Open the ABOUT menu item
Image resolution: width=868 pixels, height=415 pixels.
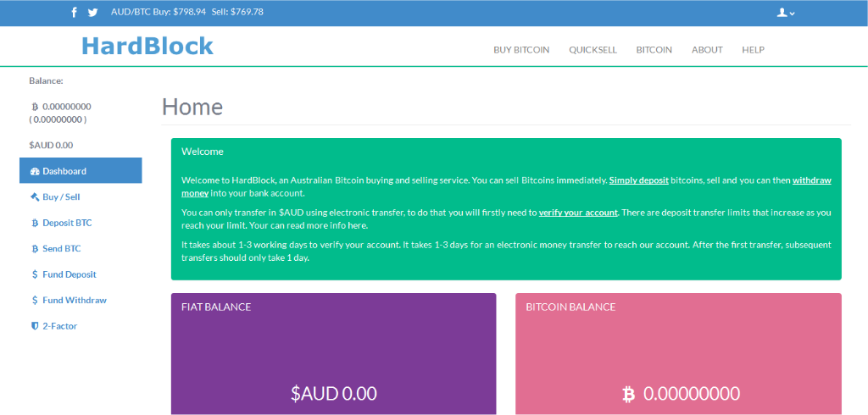point(707,50)
